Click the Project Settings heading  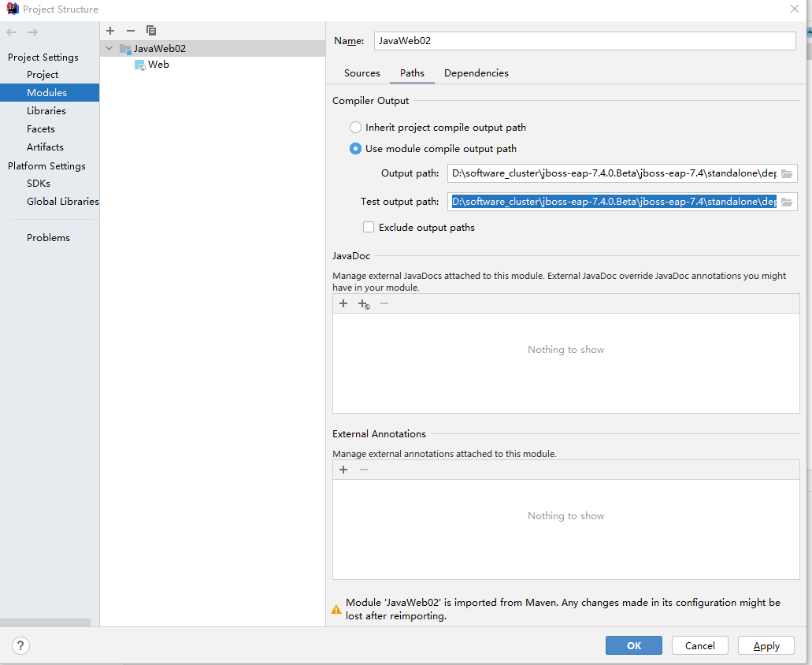(x=43, y=58)
